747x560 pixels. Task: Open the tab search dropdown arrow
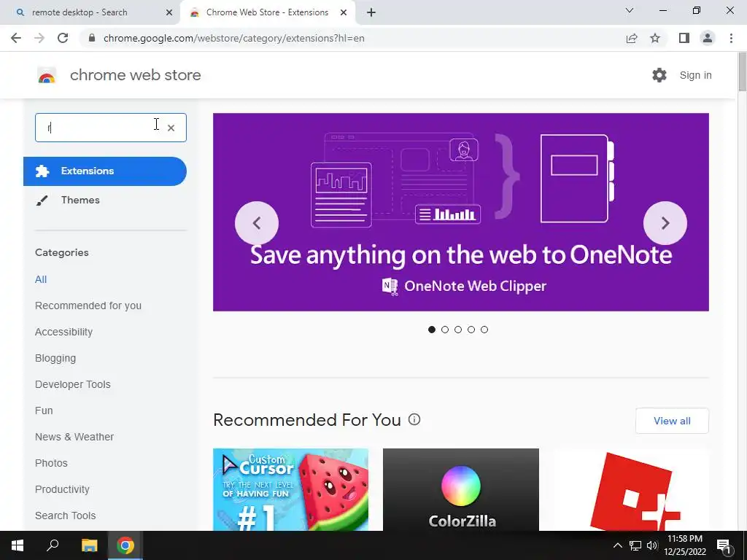[630, 10]
